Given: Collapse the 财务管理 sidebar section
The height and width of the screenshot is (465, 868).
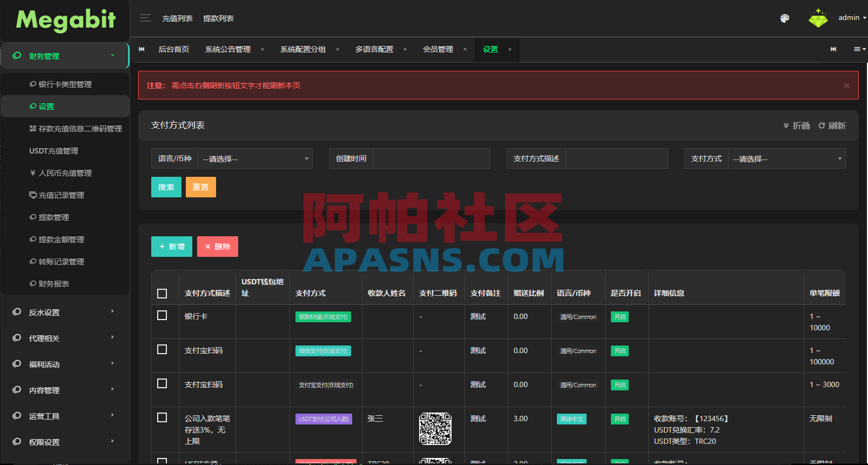Looking at the screenshot, I should pos(65,56).
